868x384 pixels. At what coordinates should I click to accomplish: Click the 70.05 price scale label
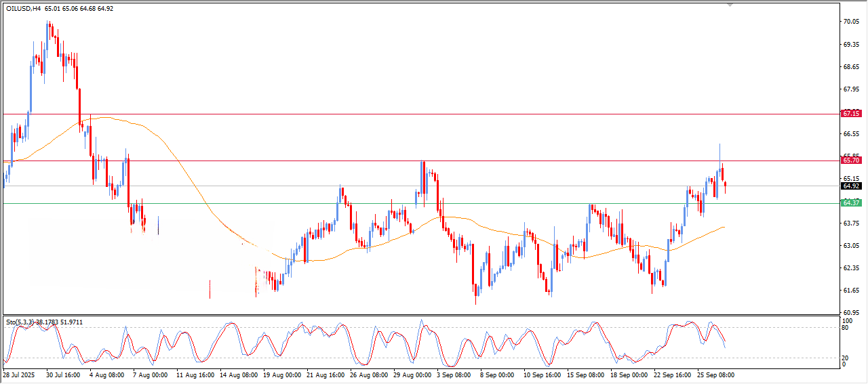(x=851, y=22)
